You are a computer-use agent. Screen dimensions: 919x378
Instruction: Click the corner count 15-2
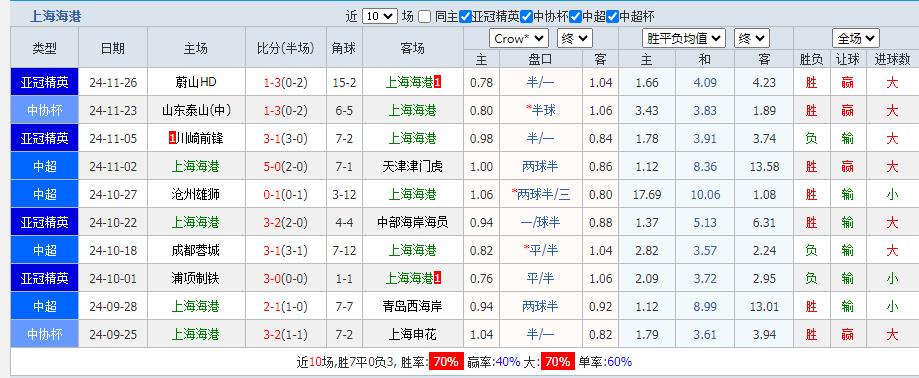[x=344, y=83]
